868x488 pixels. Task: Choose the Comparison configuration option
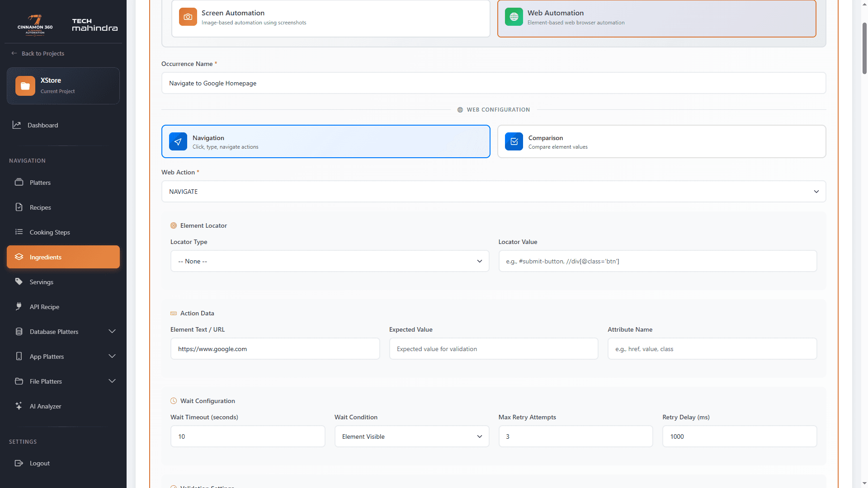click(x=662, y=141)
